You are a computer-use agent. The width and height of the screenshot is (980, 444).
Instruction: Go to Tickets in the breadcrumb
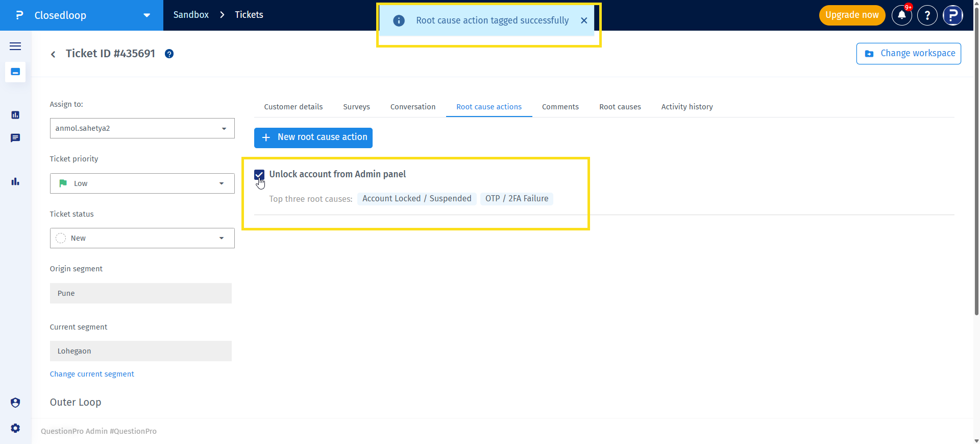(249, 15)
